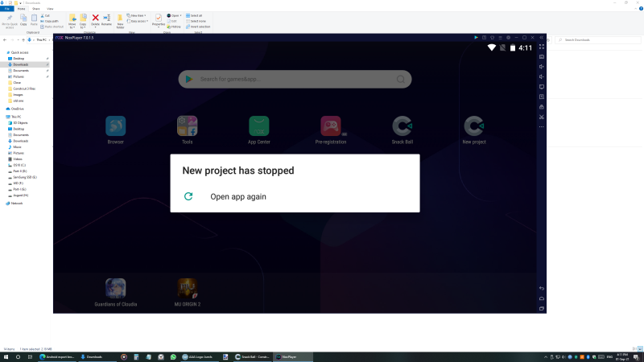Click the Explorer up one level arrow
644x362 pixels.
23,39
